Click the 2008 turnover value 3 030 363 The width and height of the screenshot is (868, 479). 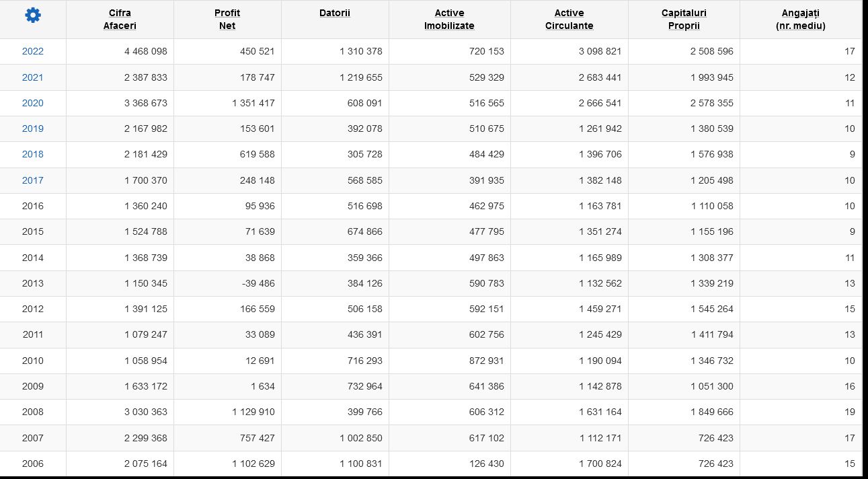(x=146, y=412)
